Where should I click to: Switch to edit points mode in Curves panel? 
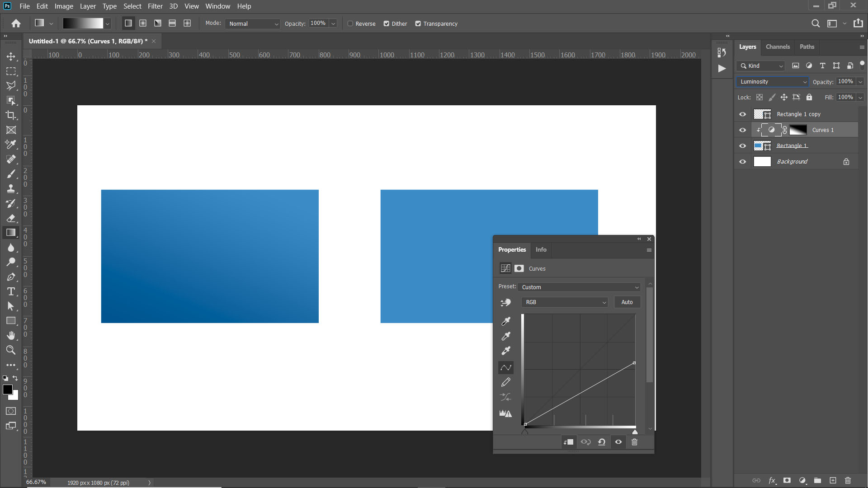[505, 367]
